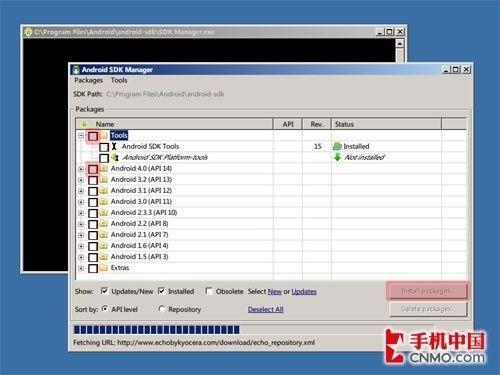Check the Android 1.5 (API 3) checkbox
The width and height of the screenshot is (500, 375).
[x=93, y=257]
